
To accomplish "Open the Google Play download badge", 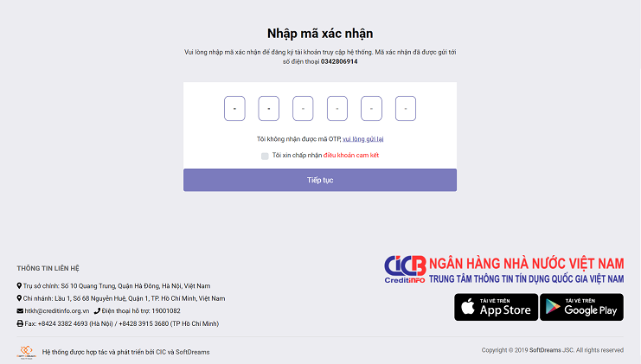I will click(581, 307).
